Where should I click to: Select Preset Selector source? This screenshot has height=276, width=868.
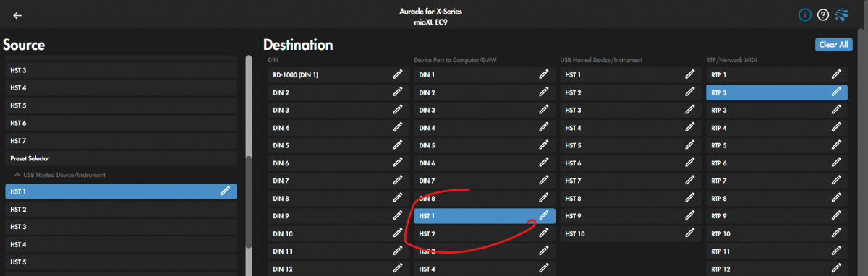tap(121, 158)
